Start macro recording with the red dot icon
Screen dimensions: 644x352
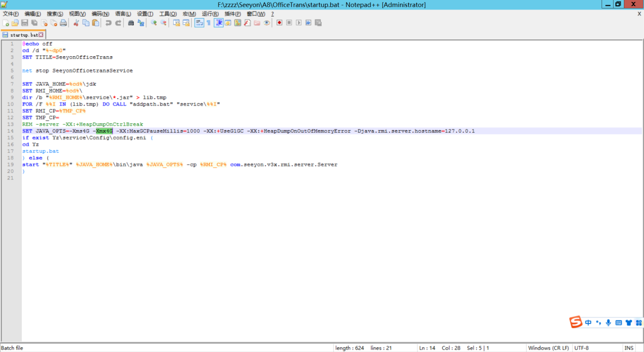[279, 23]
